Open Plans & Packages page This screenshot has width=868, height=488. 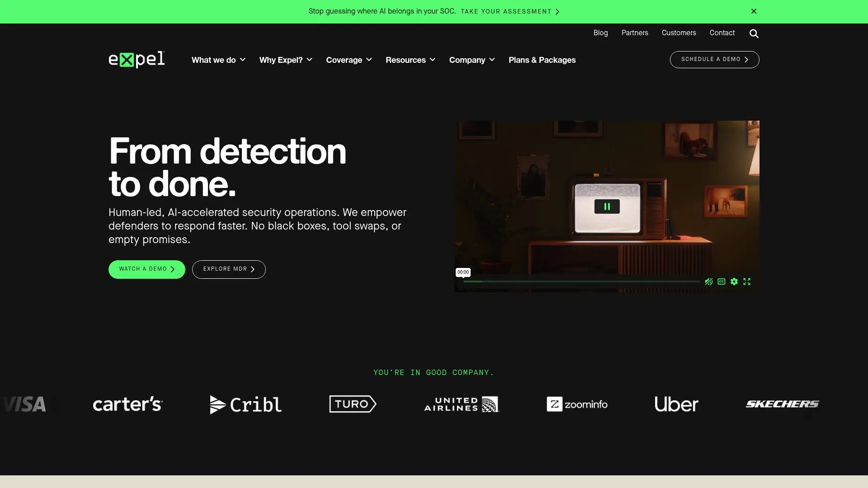[542, 60]
